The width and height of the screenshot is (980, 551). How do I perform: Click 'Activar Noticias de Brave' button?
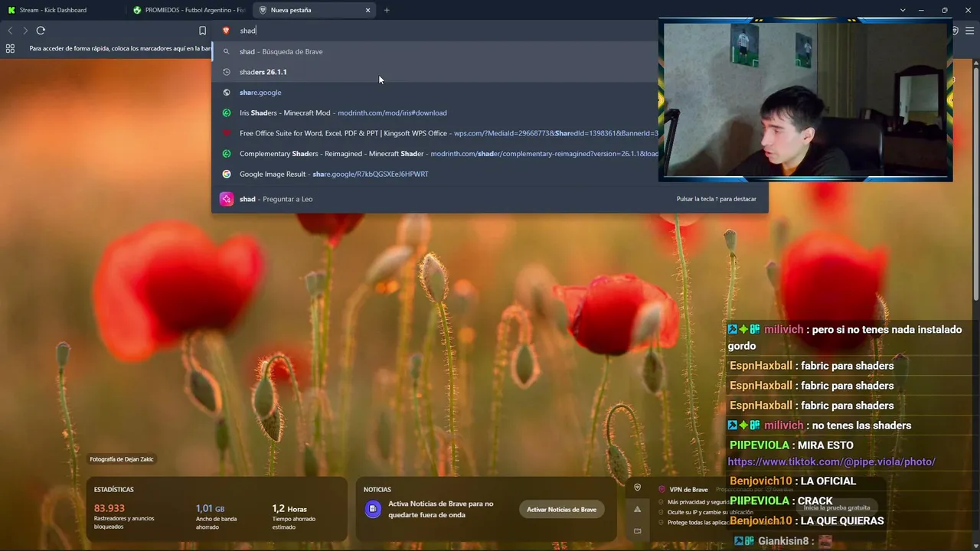coord(561,510)
